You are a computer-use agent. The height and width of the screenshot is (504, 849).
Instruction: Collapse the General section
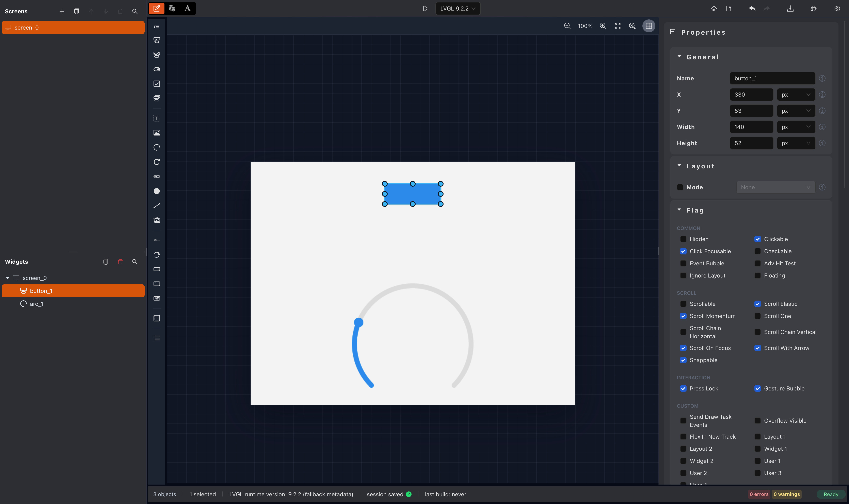coord(679,57)
